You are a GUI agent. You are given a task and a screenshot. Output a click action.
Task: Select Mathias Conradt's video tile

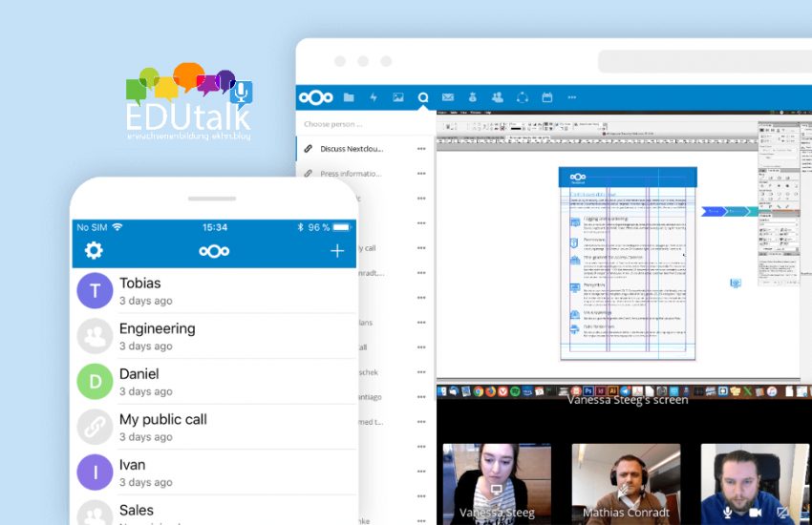626,484
